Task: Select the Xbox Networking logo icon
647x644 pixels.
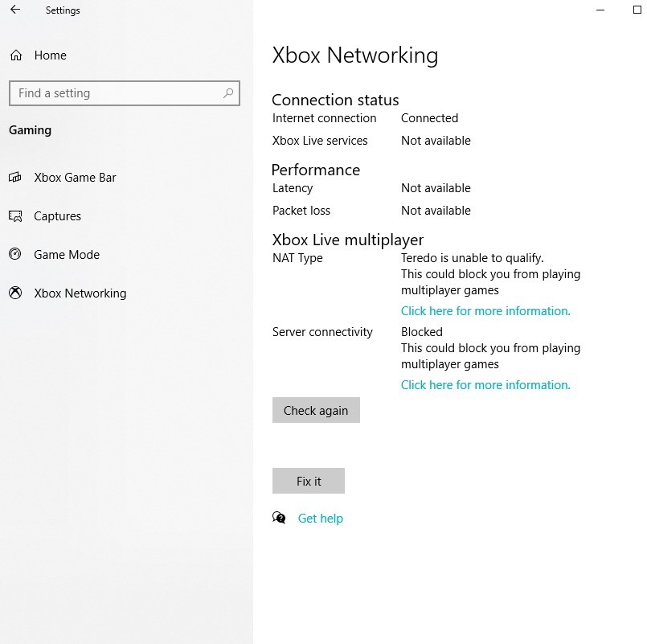Action: pos(15,293)
